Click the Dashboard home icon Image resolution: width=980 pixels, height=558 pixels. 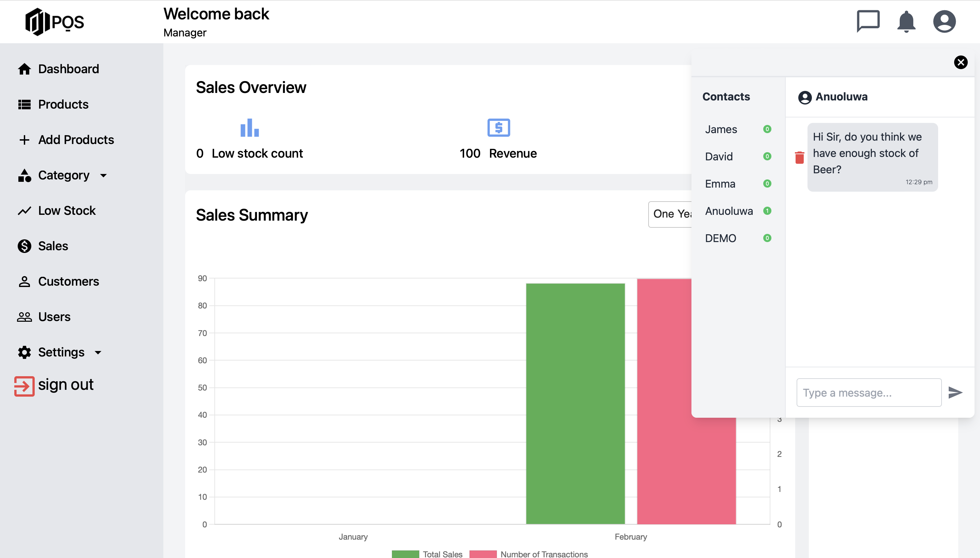click(24, 69)
